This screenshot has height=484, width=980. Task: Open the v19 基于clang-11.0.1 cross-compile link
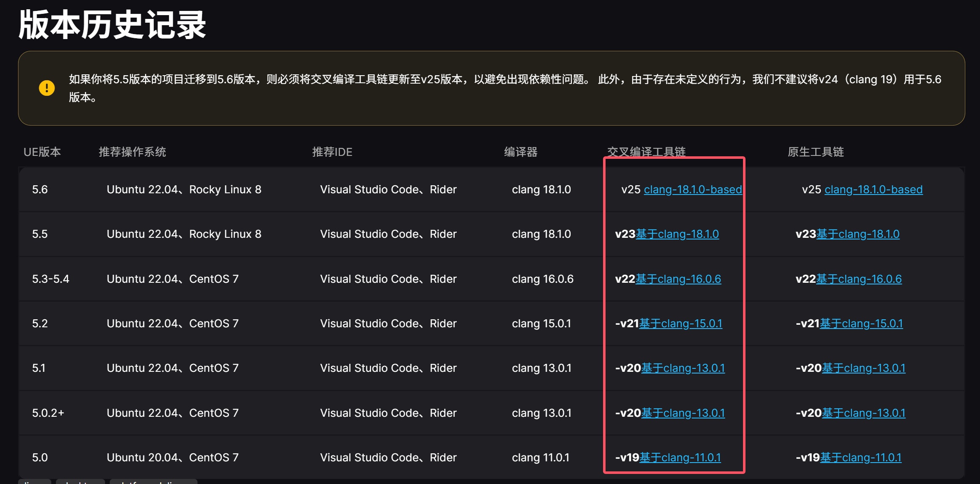point(680,458)
